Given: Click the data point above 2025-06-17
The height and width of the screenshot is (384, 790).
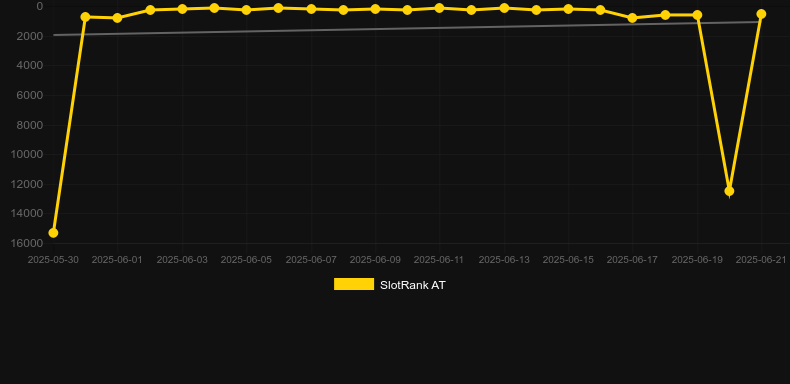Looking at the screenshot, I should pyautogui.click(x=632, y=18).
